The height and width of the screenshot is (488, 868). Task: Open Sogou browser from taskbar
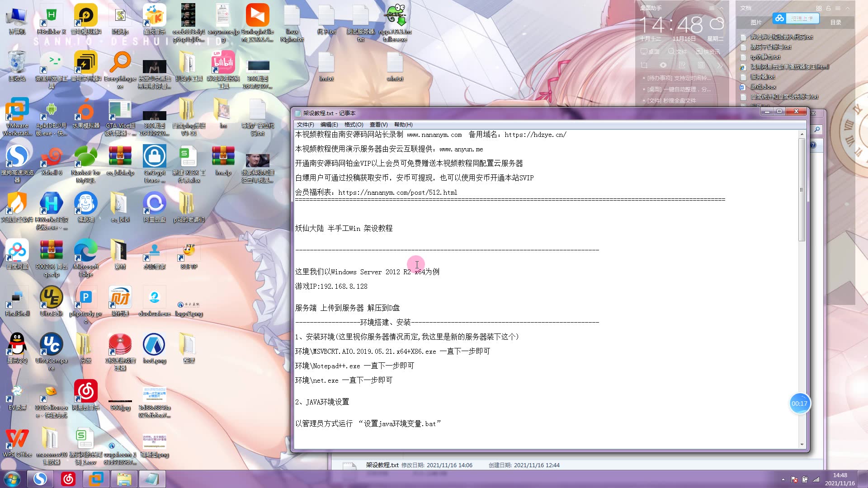coord(40,479)
